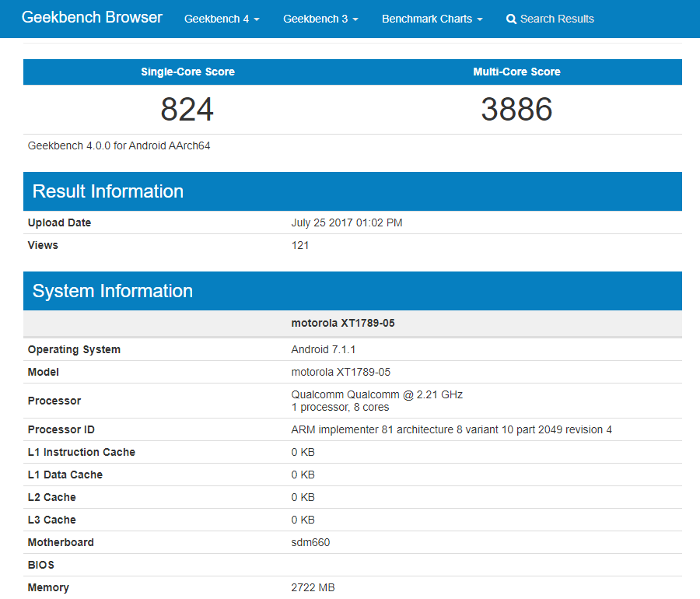Screen dimensions: 700x599
Task: Select the Motherboard value sdm660
Action: 310,543
